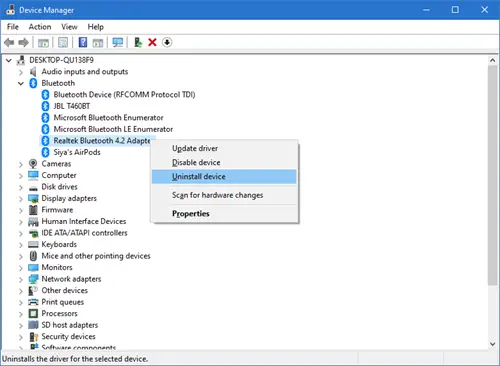
Task: Open the Help toolbar icon with question mark
Action: [83, 42]
